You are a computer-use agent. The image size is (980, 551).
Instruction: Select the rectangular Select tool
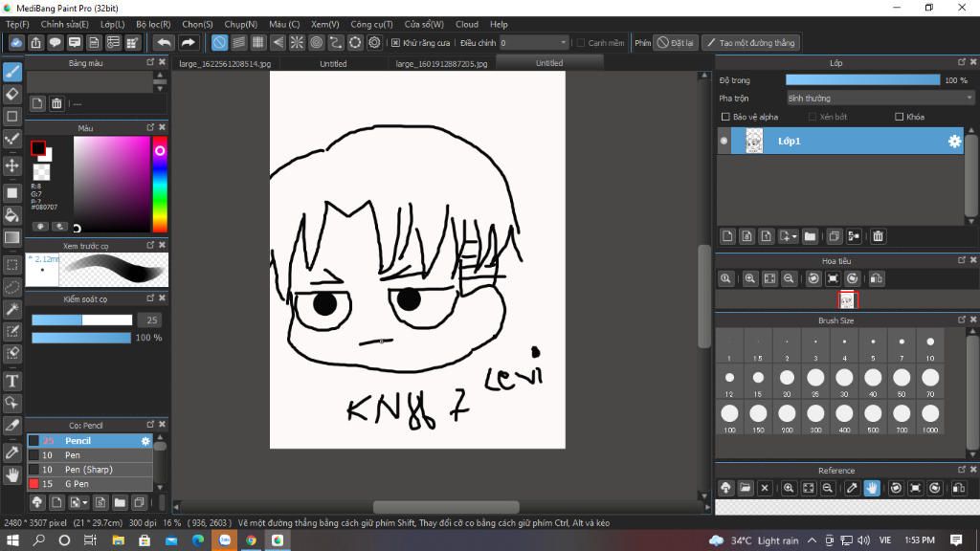(11, 265)
